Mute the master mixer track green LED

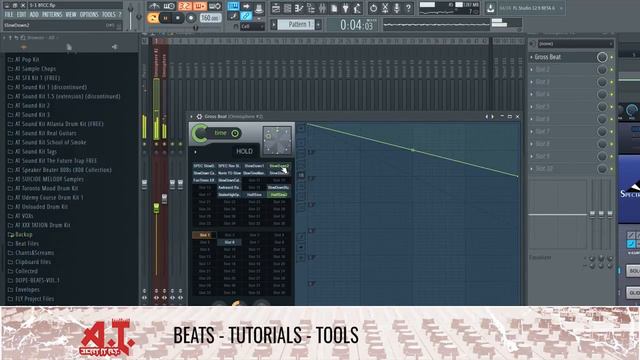[x=144, y=144]
